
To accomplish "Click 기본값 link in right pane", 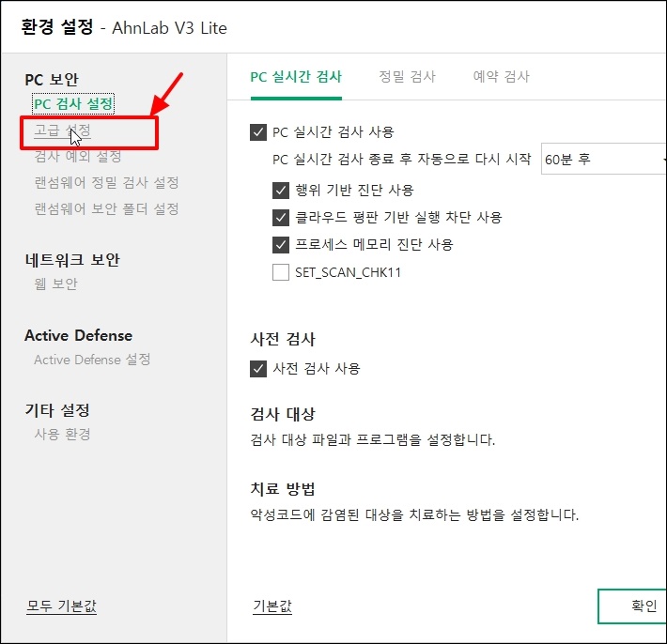I will pos(272,606).
